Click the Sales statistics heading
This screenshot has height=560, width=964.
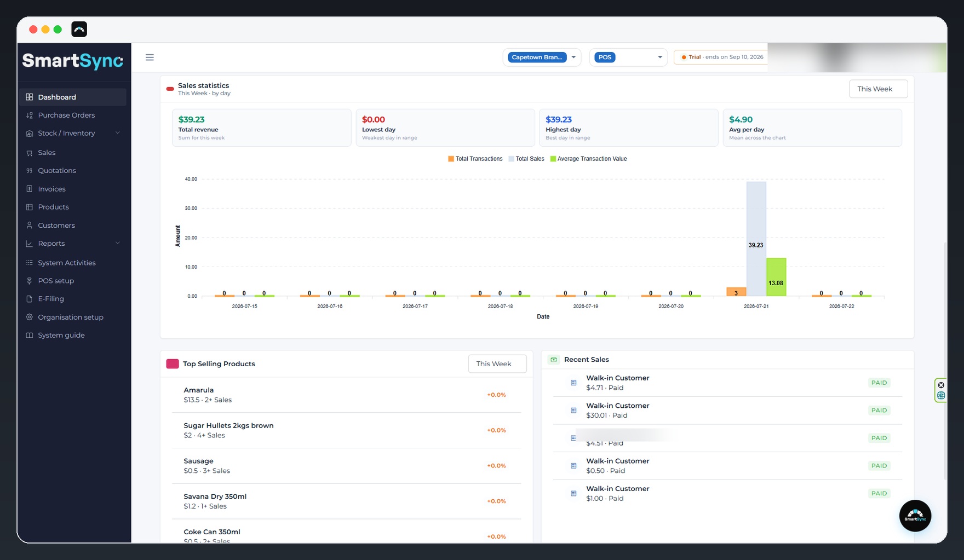point(204,85)
